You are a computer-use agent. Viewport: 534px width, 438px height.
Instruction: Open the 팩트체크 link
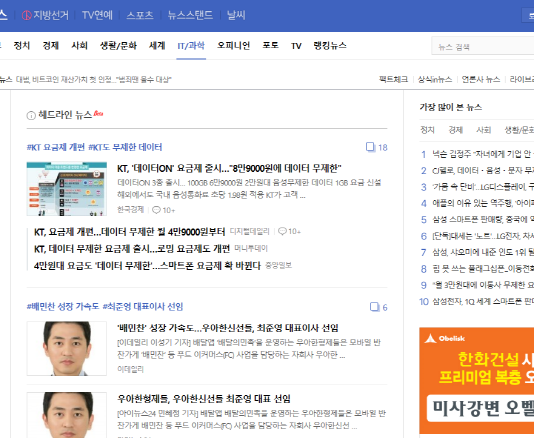(x=393, y=79)
